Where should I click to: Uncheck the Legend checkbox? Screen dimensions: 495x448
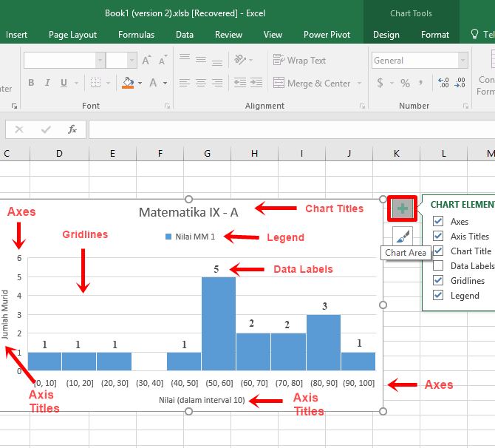click(x=438, y=296)
